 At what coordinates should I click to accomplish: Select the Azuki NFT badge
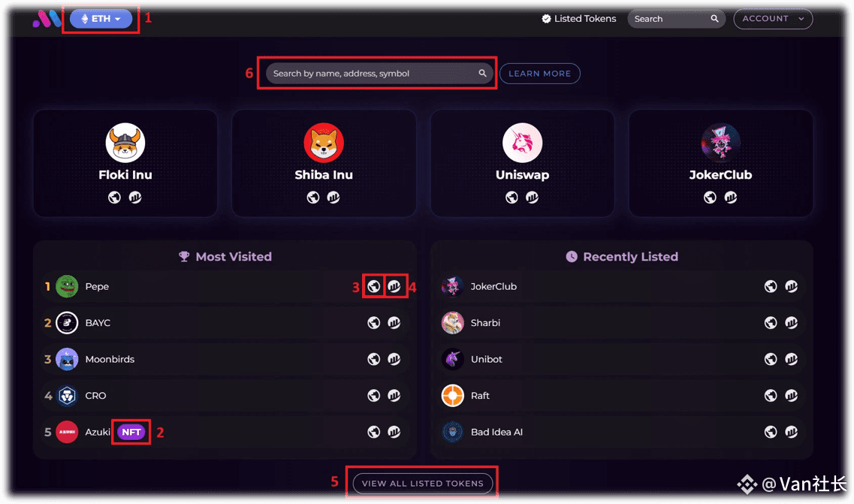point(131,432)
